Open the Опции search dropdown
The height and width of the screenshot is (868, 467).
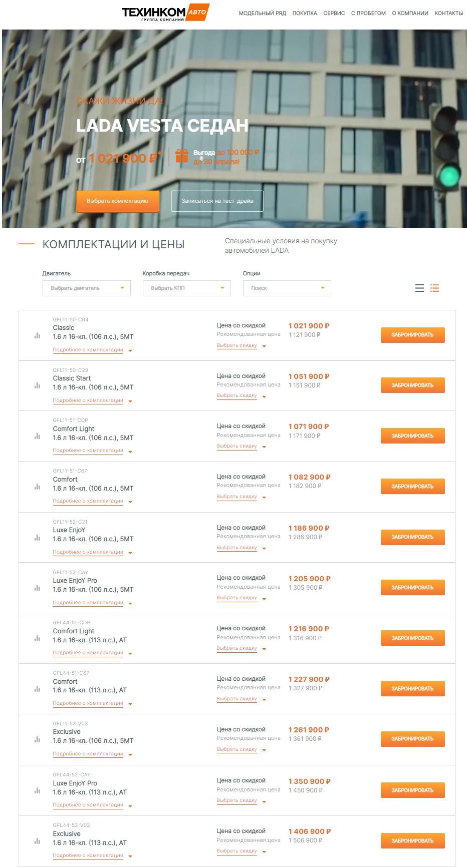click(287, 288)
